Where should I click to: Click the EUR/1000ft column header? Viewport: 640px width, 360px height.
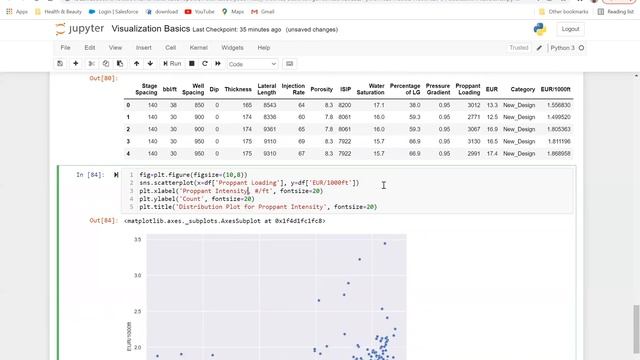point(556,89)
